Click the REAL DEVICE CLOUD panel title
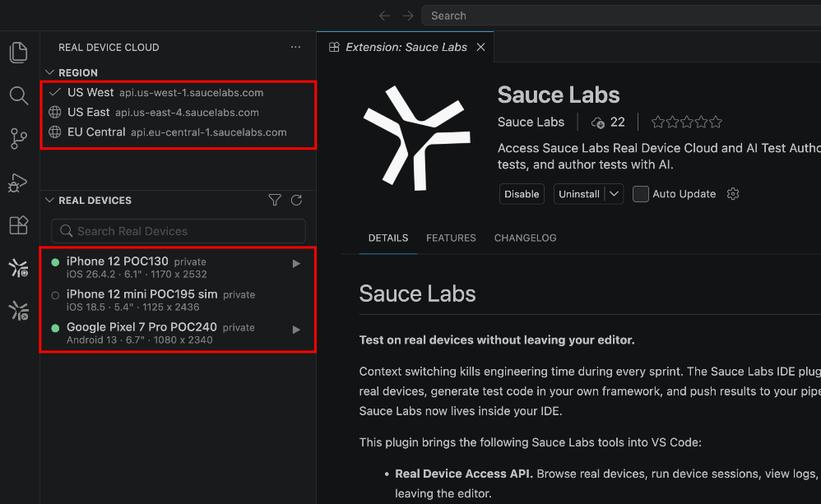Image resolution: width=821 pixels, height=504 pixels. 109,47
